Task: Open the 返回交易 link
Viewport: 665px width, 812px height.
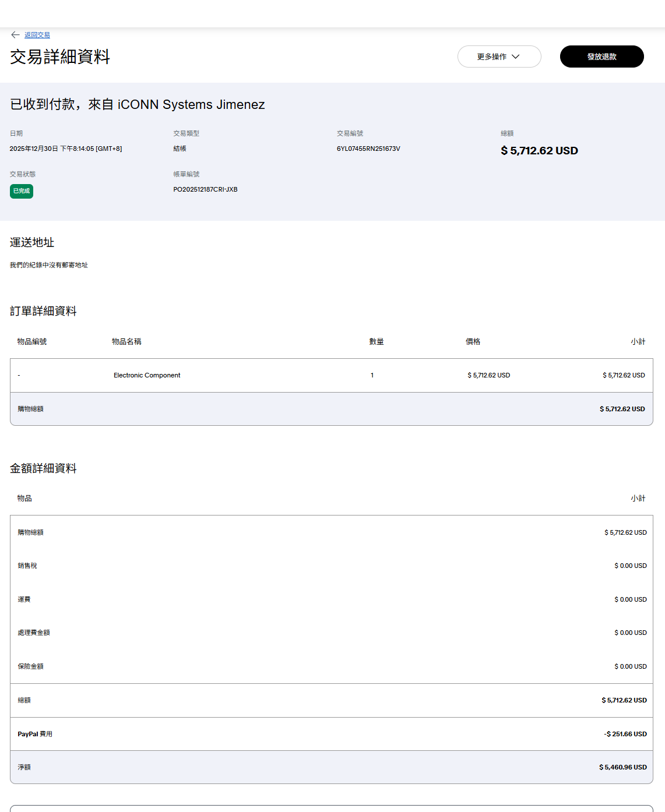Action: (37, 35)
